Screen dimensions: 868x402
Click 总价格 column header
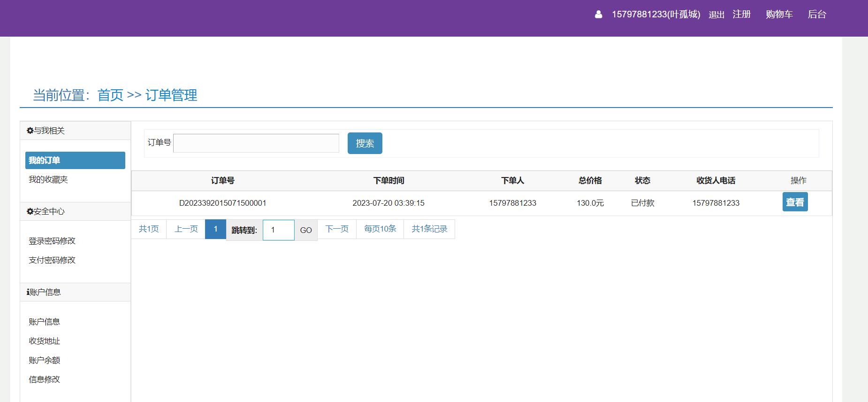(590, 180)
